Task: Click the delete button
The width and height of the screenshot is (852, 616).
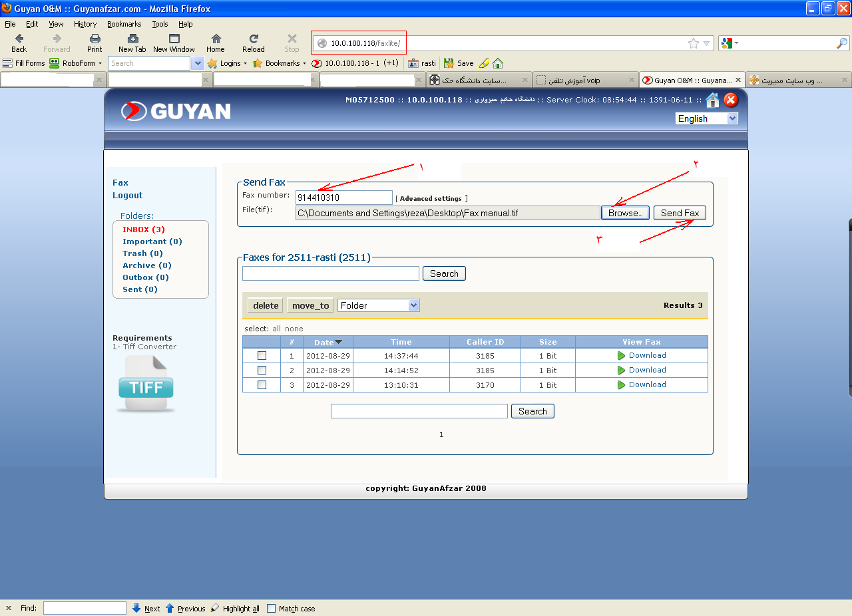Action: 266,305
